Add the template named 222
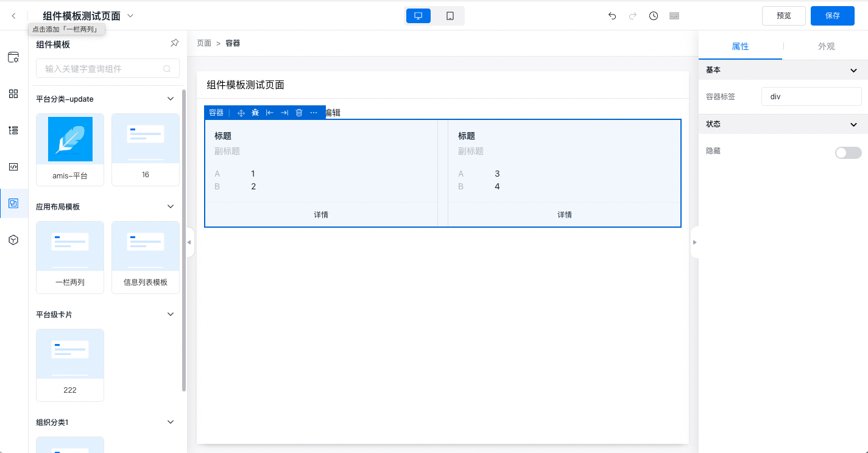 click(x=70, y=365)
